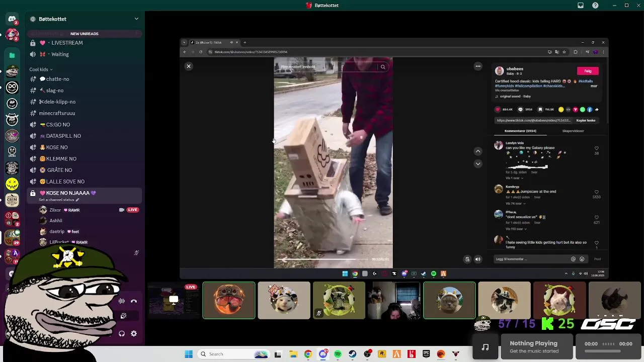Collapse the Cool kids category
644x362 pixels.
tap(41, 69)
